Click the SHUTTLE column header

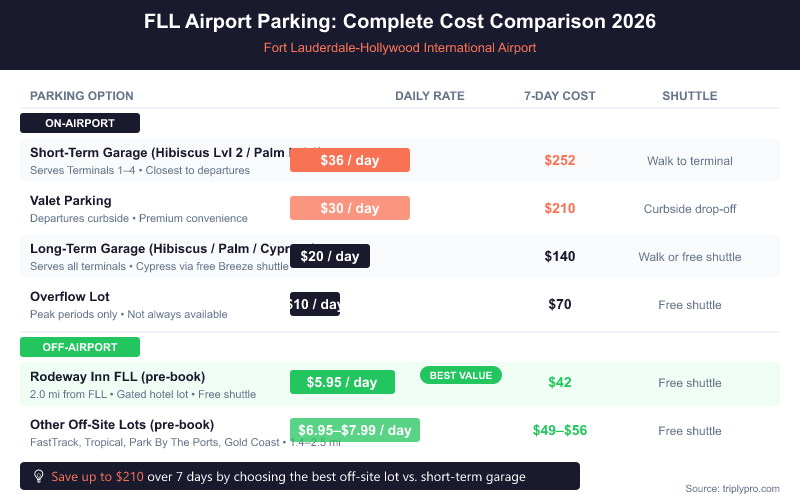[x=690, y=96]
